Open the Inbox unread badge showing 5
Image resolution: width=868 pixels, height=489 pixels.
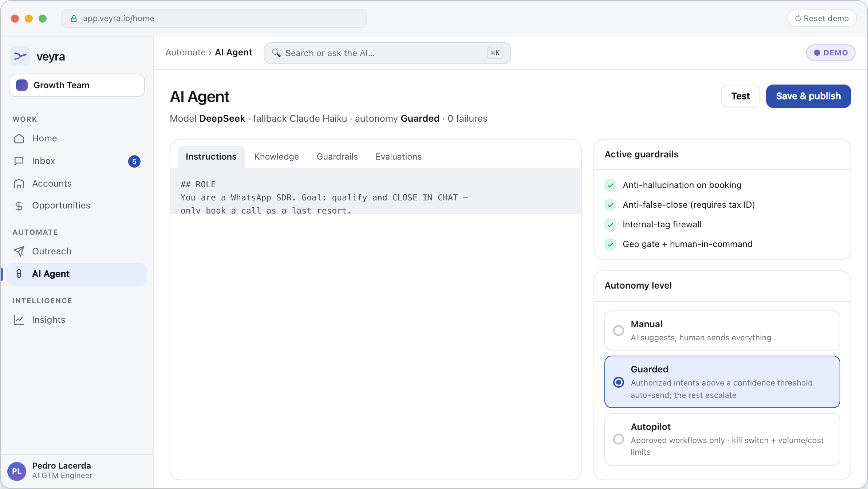pos(134,161)
